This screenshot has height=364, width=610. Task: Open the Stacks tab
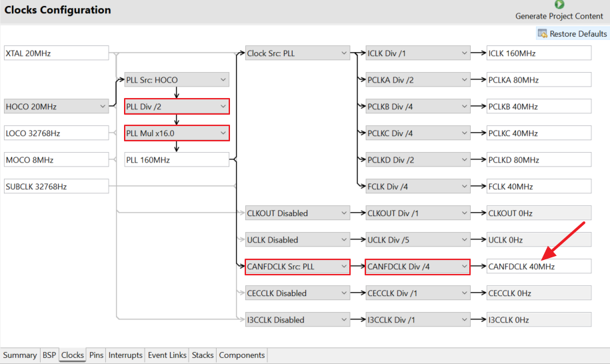pyautogui.click(x=203, y=355)
